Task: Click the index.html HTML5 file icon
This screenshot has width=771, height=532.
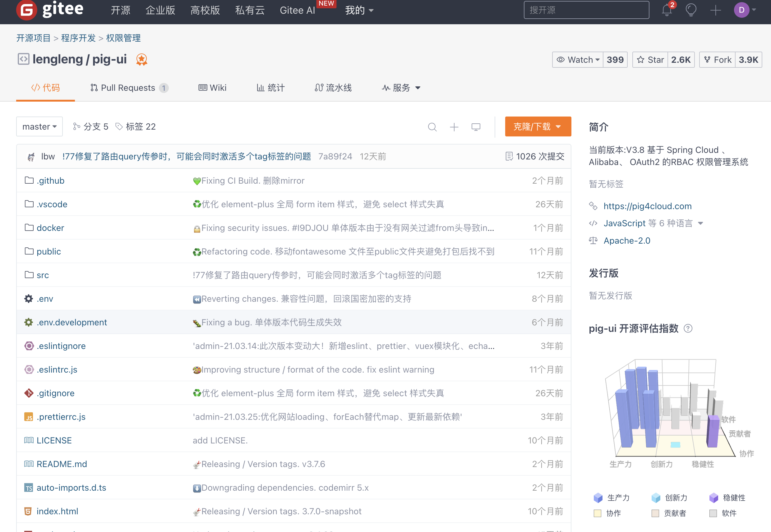Action: click(28, 511)
